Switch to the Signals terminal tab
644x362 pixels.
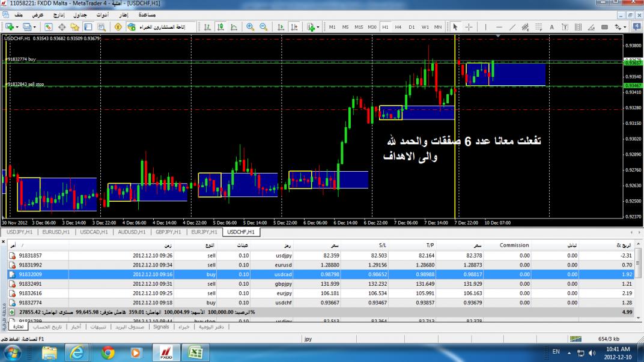[161, 327]
